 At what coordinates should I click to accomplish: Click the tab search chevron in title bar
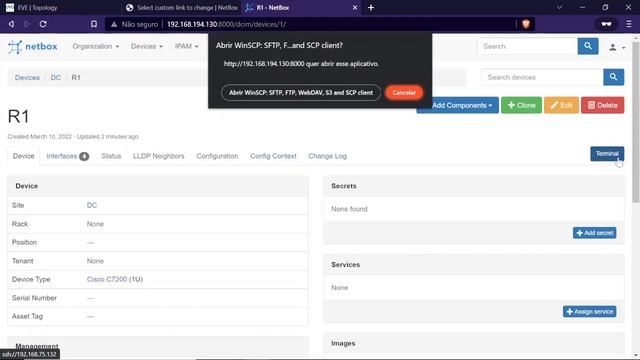(x=560, y=7)
